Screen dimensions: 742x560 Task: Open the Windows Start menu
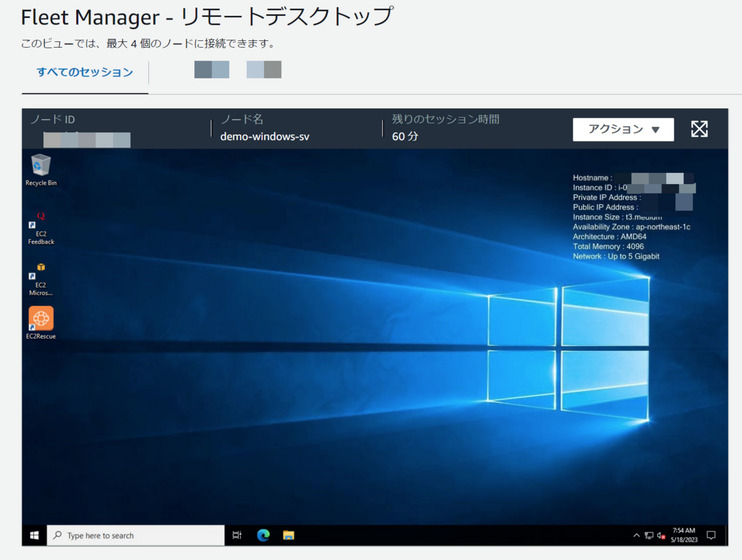click(x=35, y=535)
